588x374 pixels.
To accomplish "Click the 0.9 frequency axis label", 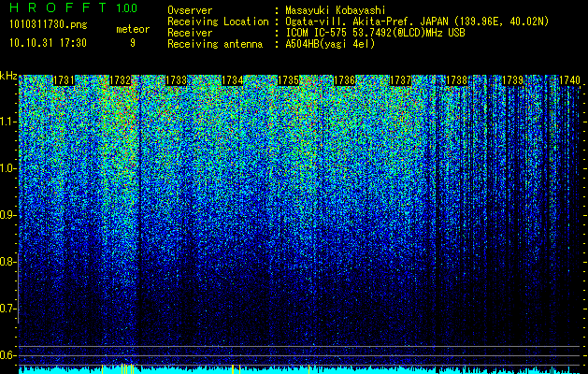I will click(7, 215).
